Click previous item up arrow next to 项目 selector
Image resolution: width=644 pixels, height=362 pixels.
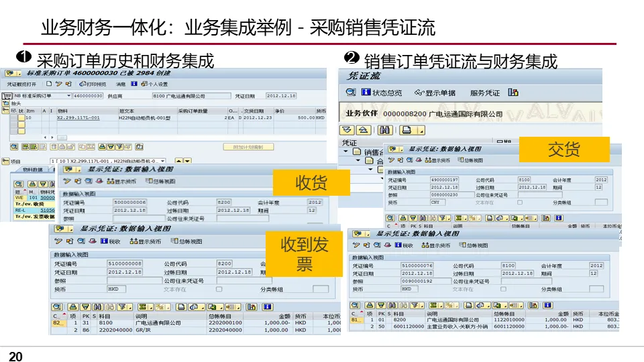point(178,161)
